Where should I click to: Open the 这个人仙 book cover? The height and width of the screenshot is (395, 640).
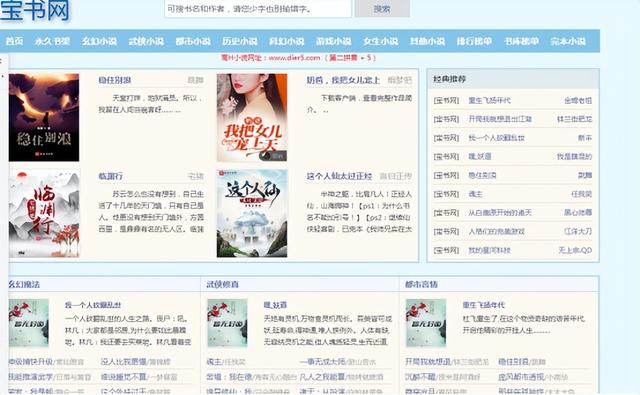tap(252, 213)
